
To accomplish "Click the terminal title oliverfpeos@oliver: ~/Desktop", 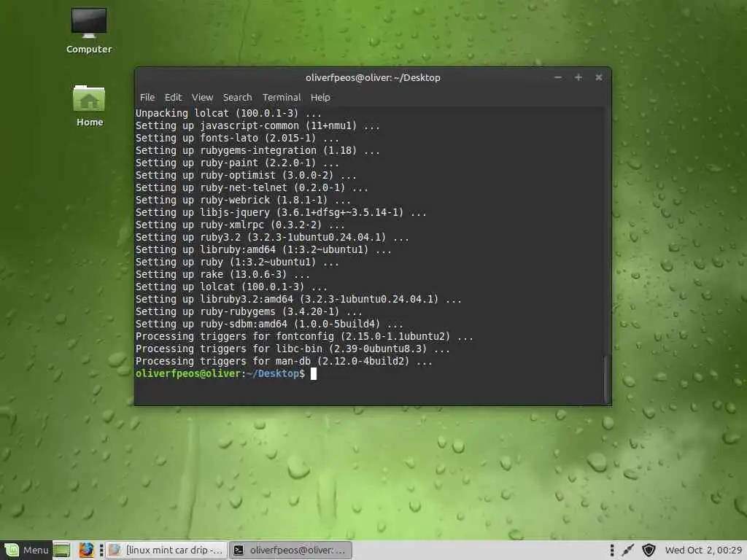I will point(373,77).
